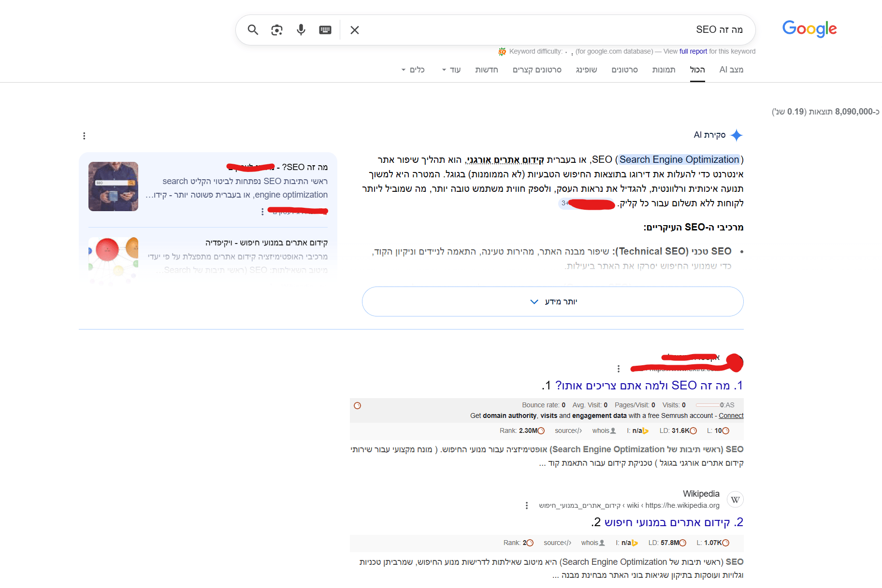Start a voice search with the microphone icon

(x=301, y=29)
